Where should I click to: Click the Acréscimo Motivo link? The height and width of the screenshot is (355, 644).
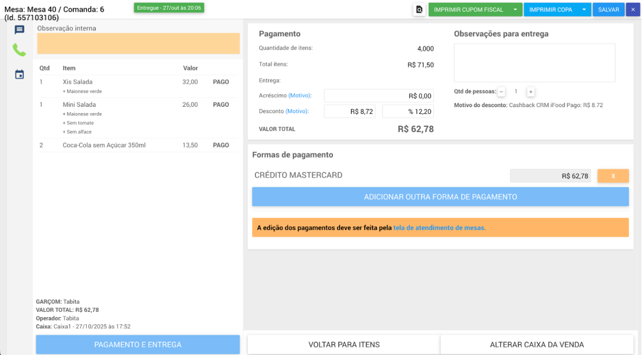[x=300, y=96]
